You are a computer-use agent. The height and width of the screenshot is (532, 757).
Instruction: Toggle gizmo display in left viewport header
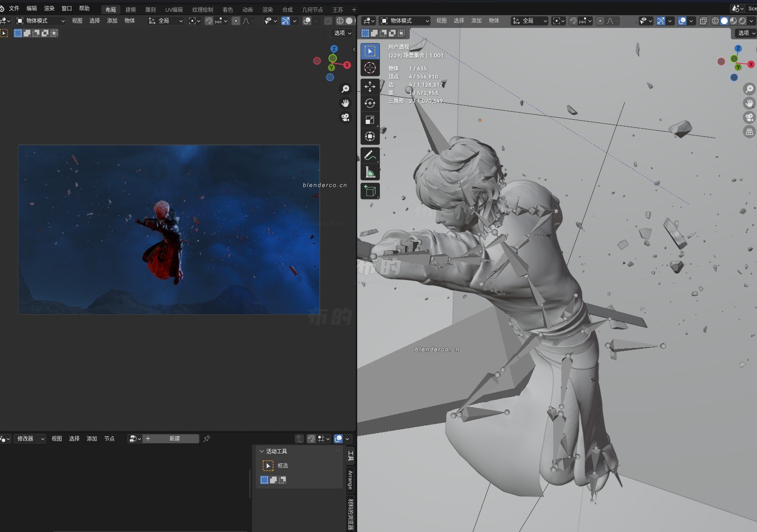[285, 21]
